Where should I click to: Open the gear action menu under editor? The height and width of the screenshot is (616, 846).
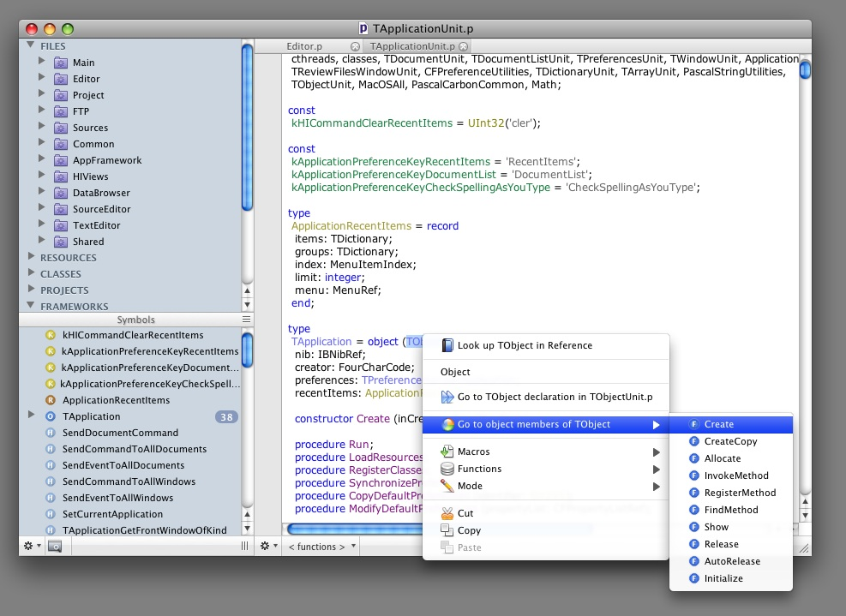pyautogui.click(x=268, y=547)
